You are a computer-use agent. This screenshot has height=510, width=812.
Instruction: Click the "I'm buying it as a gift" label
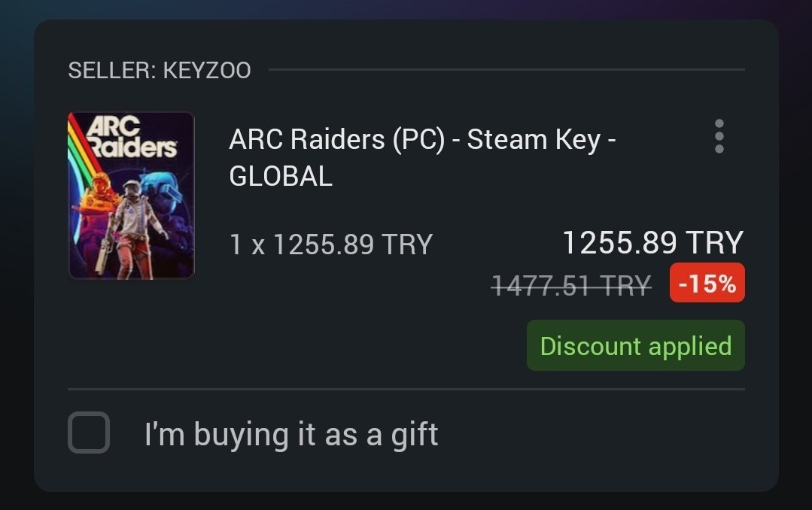pyautogui.click(x=291, y=435)
